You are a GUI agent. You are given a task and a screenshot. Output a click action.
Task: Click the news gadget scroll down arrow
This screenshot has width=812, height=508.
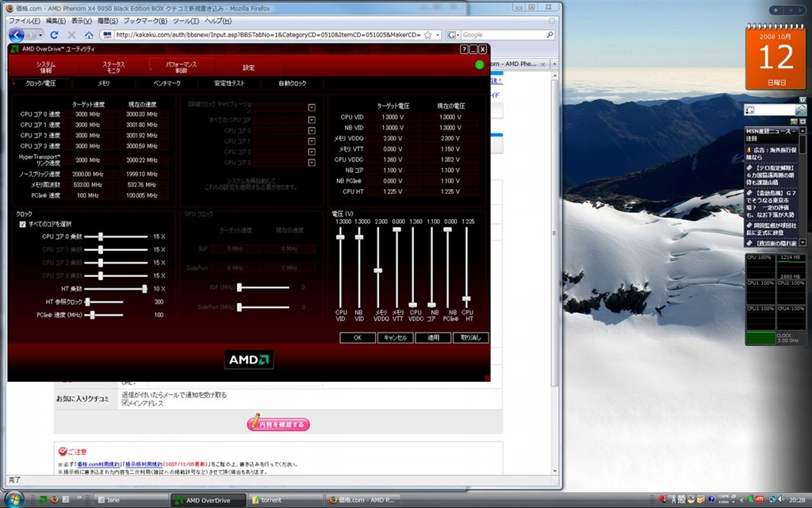click(x=802, y=243)
